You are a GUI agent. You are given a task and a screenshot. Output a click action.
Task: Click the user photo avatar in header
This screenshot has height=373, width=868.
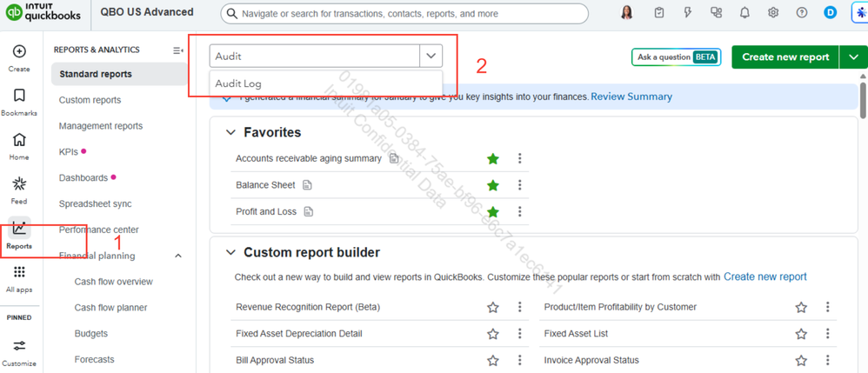click(626, 13)
